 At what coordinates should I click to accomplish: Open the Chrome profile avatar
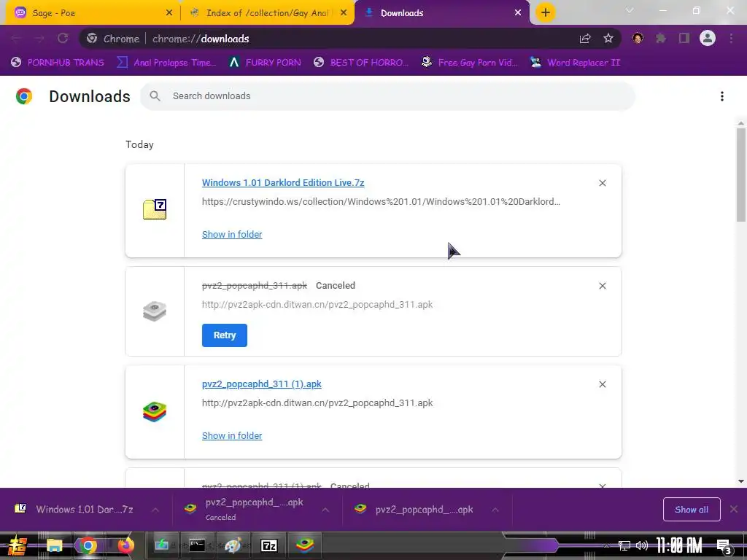coord(708,38)
